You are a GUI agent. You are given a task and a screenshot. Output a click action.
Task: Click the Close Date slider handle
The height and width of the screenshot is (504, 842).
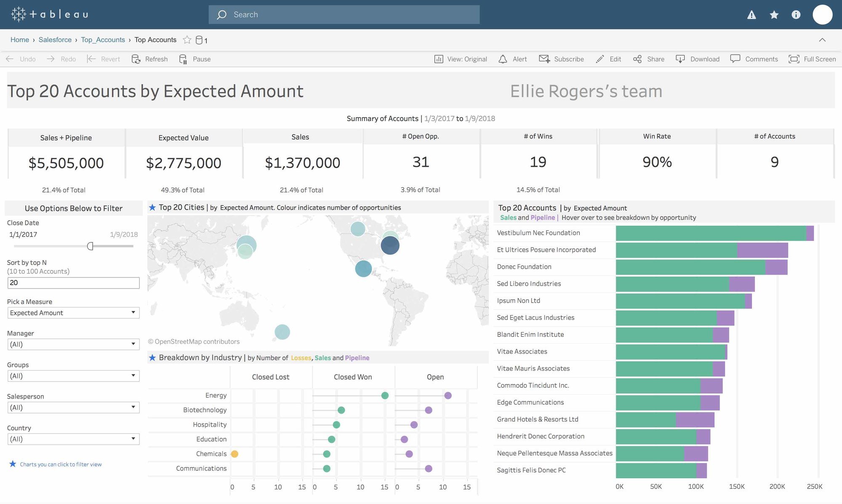pos(90,246)
